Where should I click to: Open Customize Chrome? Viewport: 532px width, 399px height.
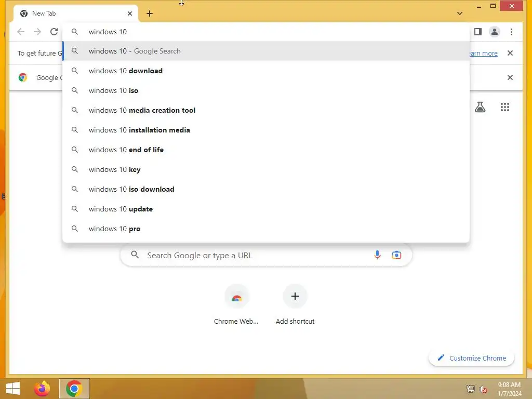pyautogui.click(x=472, y=358)
